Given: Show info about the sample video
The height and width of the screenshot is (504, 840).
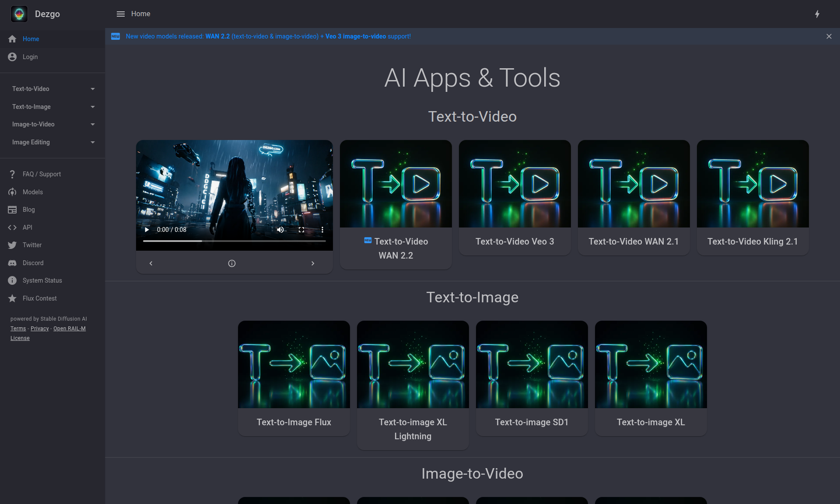Looking at the screenshot, I should (x=232, y=263).
